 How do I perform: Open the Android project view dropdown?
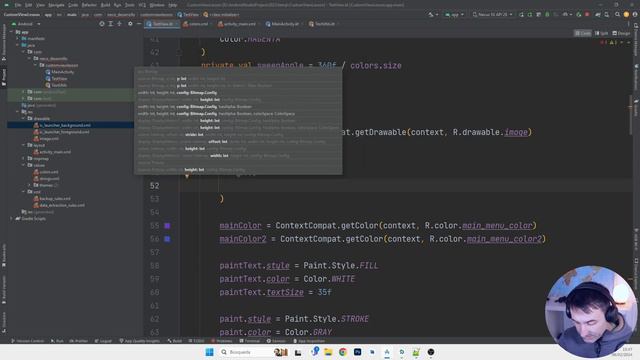(x=26, y=24)
